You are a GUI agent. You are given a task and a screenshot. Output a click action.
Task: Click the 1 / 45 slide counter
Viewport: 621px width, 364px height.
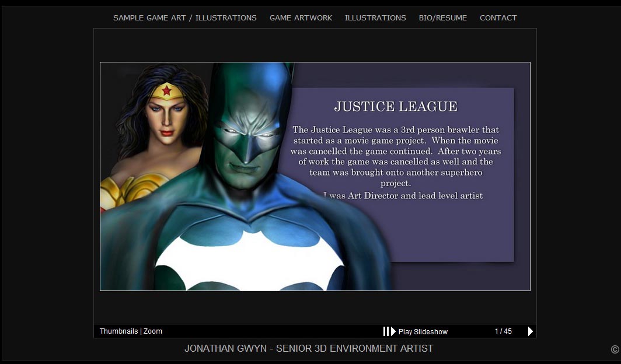[x=503, y=331]
